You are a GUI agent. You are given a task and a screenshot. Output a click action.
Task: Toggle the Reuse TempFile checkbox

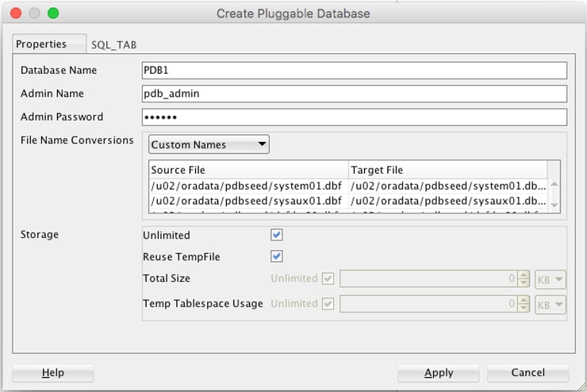(x=277, y=256)
